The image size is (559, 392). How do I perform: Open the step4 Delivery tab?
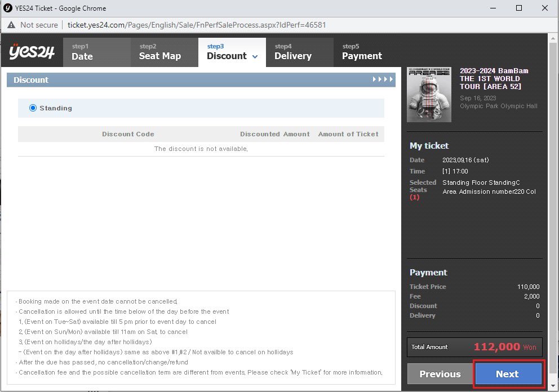click(x=300, y=52)
